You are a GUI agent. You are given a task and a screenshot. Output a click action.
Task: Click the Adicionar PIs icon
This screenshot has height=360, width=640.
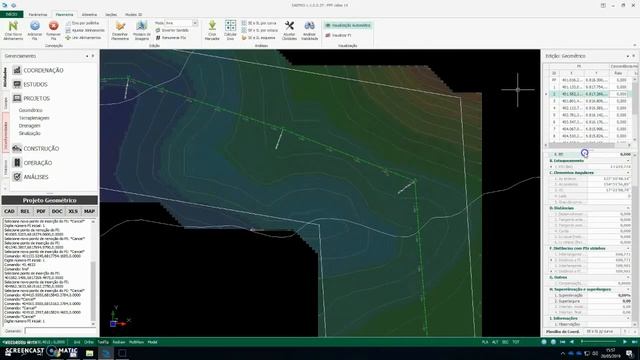tap(35, 27)
